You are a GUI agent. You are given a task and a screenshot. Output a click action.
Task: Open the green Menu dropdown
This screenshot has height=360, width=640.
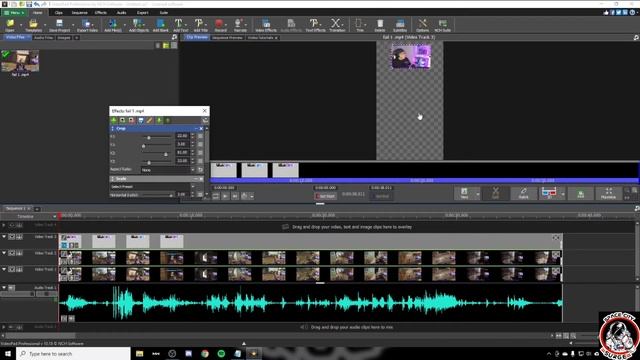pos(14,13)
